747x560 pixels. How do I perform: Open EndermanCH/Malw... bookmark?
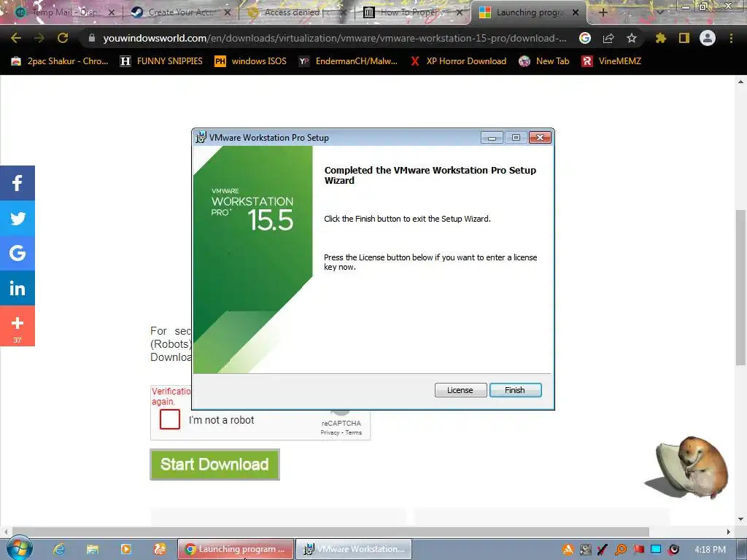click(x=348, y=61)
